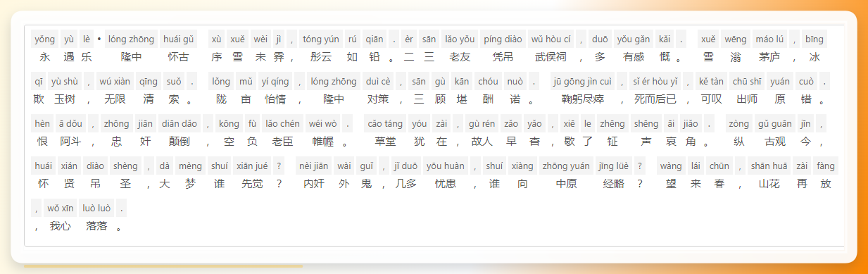The width and height of the screenshot is (868, 274).
Task: Click the pinyin "lǎo yǒu"
Action: [x=460, y=39]
